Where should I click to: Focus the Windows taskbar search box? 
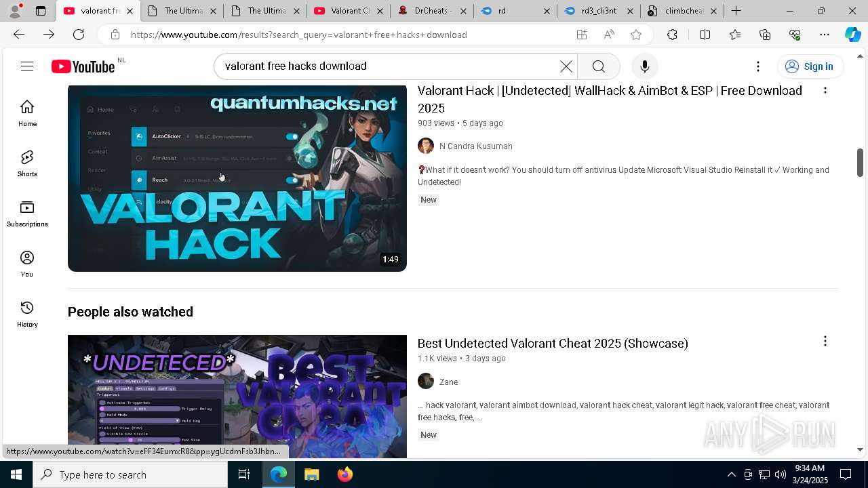[x=130, y=474]
